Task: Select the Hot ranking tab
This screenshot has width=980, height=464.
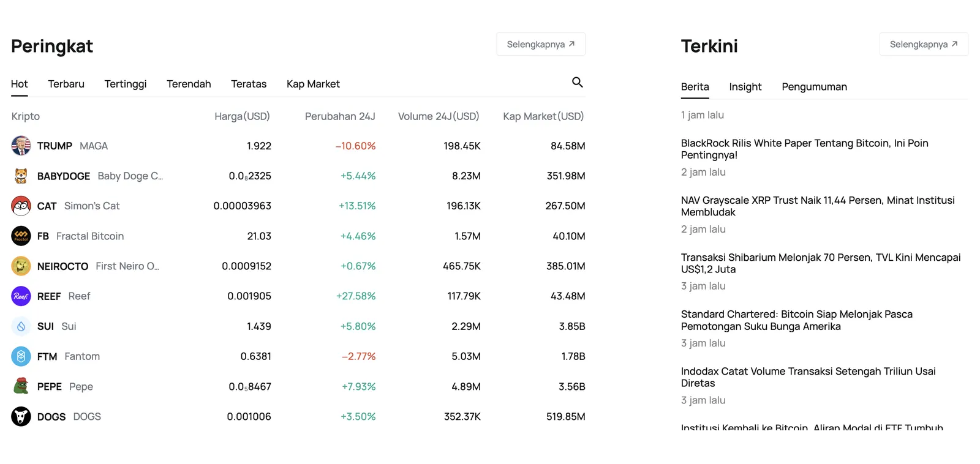Action: tap(20, 84)
